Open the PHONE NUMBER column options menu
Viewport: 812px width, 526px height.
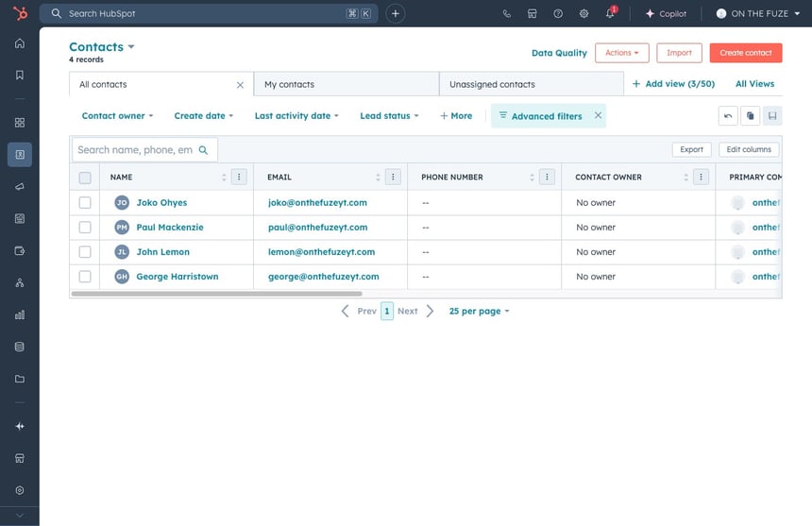[547, 177]
